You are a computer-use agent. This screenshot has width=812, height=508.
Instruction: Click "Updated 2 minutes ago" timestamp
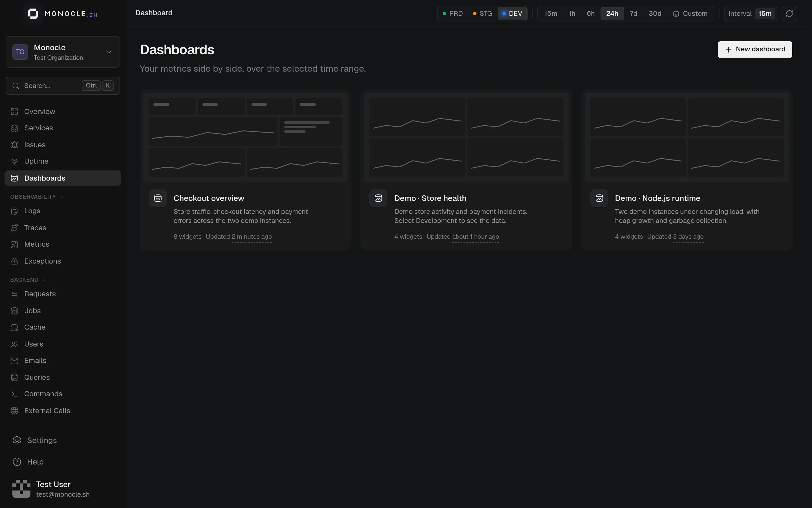(x=239, y=237)
